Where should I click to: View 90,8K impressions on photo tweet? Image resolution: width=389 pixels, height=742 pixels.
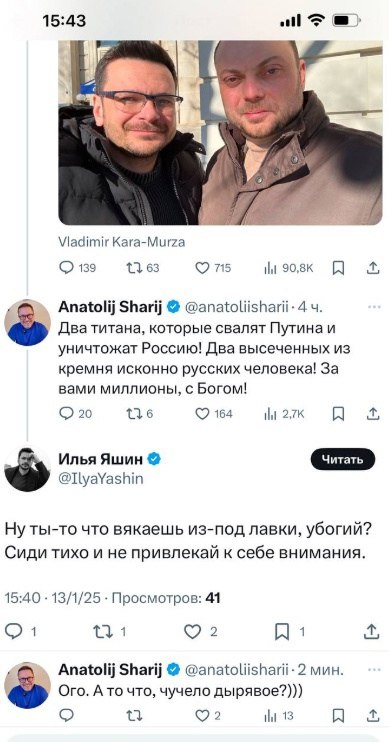[x=289, y=268]
